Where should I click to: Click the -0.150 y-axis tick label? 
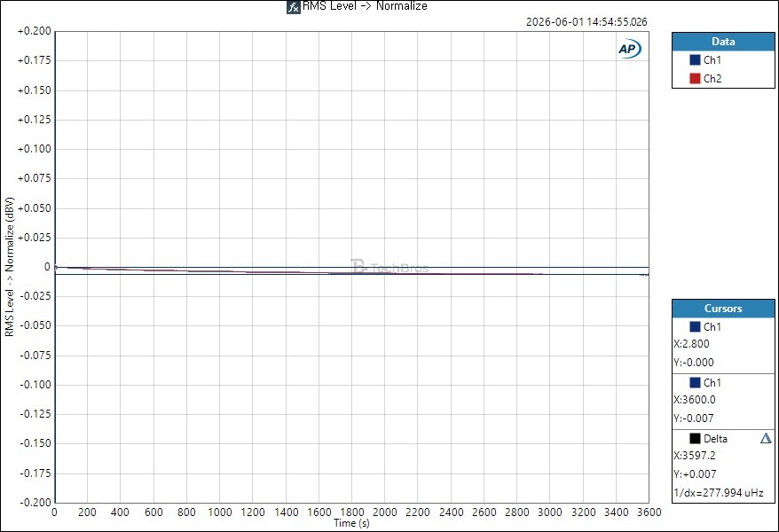35,443
